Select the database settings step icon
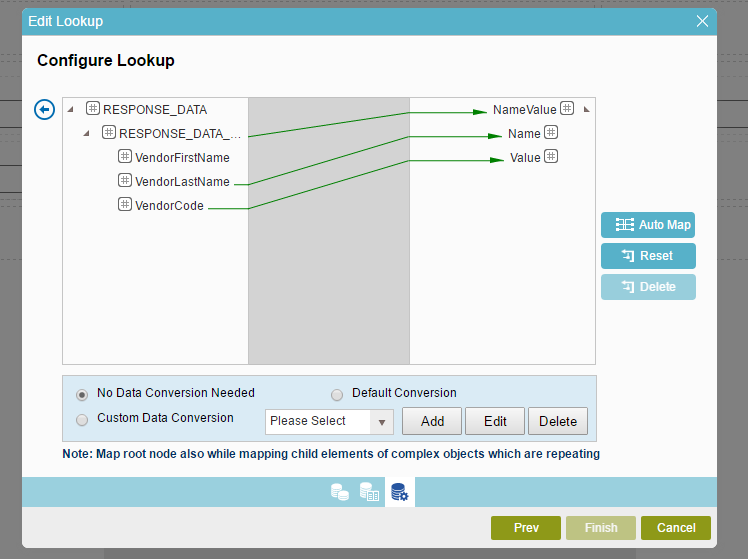Screen dimensions: 748x559 399,492
